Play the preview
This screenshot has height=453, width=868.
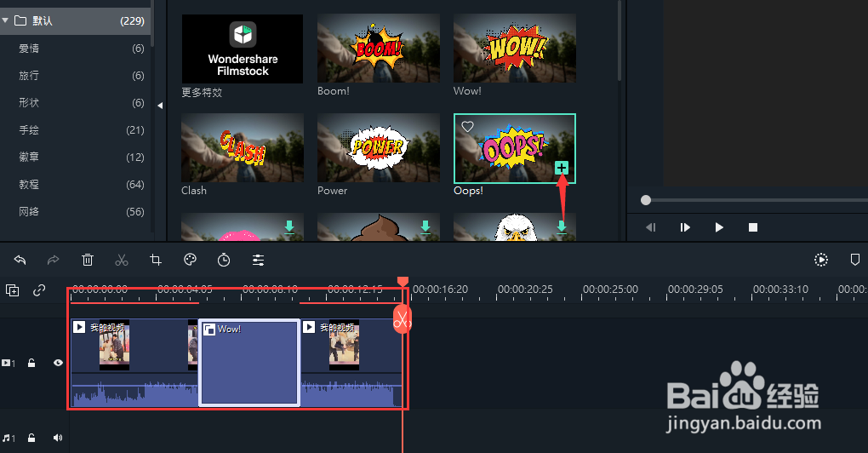(x=719, y=227)
